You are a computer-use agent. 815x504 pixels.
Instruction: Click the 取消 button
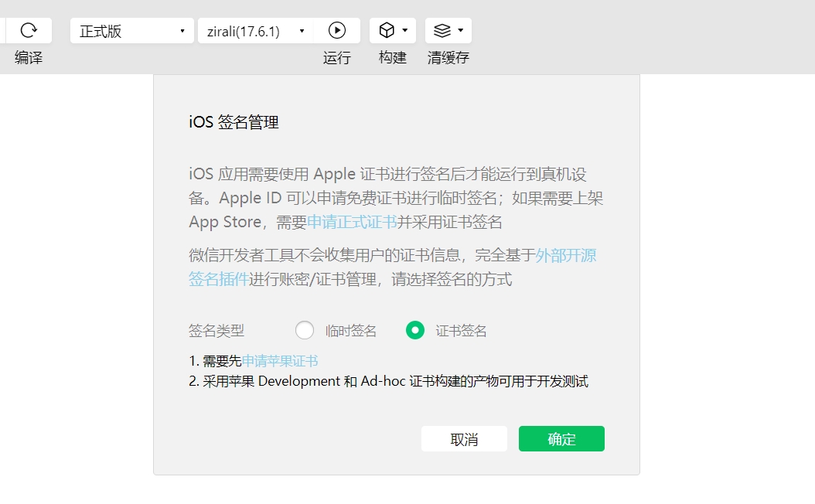tap(464, 439)
